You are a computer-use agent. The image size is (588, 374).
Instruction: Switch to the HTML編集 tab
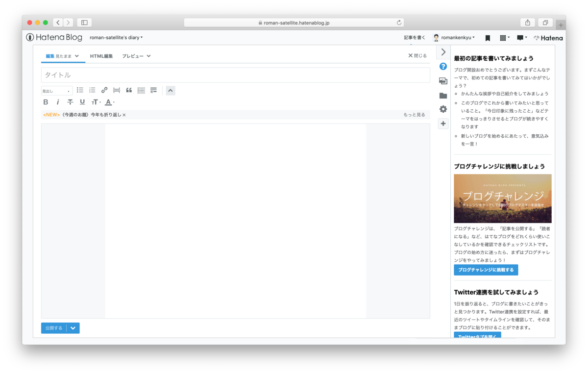pos(101,56)
